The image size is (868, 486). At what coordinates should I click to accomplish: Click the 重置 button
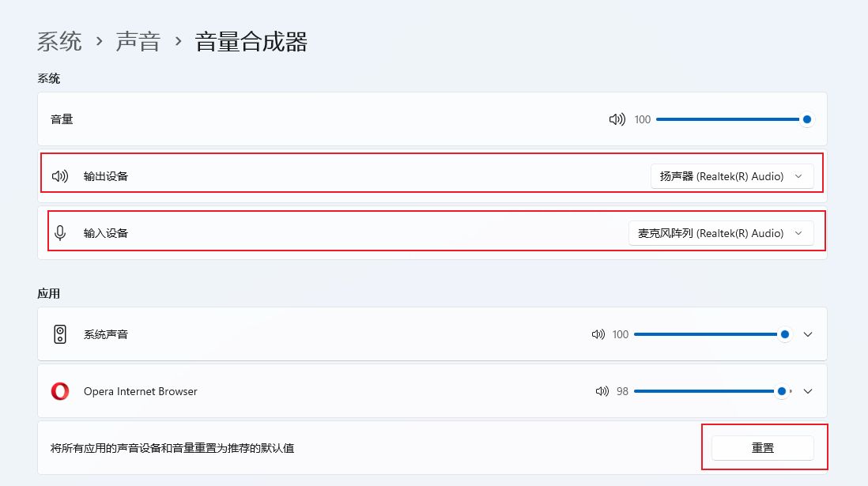(x=762, y=448)
